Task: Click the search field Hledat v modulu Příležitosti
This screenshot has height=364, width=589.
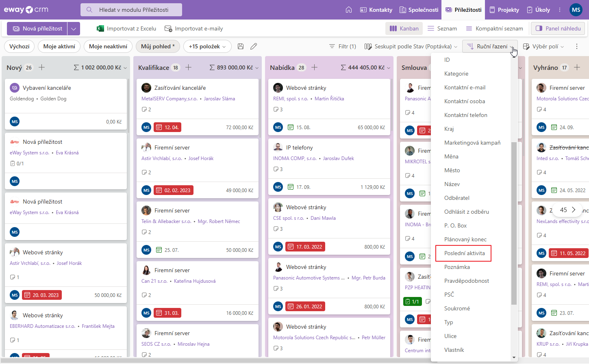Action: pyautogui.click(x=131, y=10)
